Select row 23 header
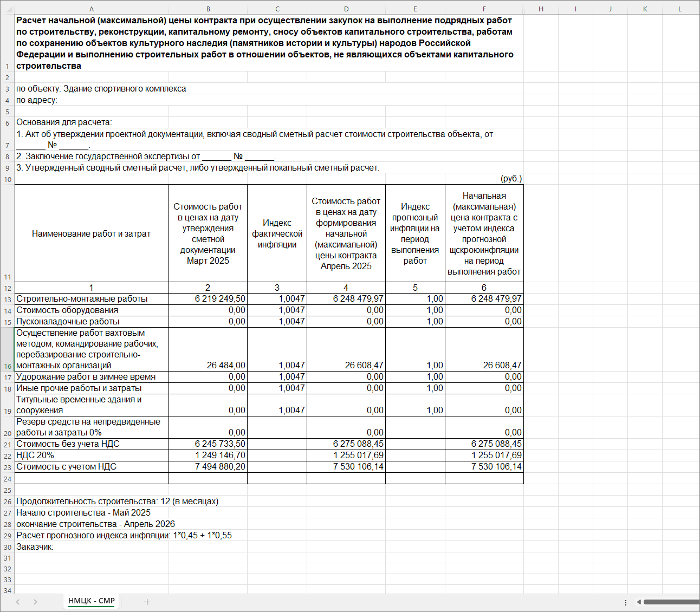 pyautogui.click(x=7, y=467)
